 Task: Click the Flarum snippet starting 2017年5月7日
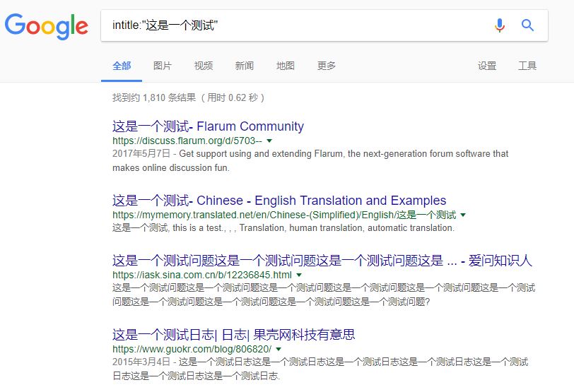click(310, 160)
